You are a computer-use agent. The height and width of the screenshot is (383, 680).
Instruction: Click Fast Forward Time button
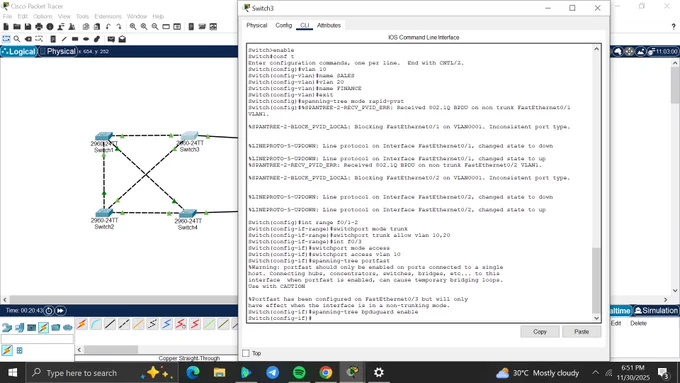pos(60,311)
